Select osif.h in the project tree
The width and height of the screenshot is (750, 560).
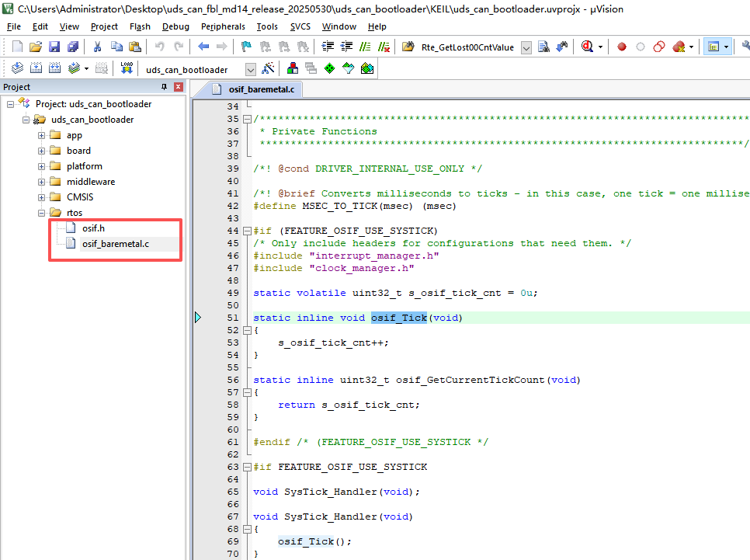[x=93, y=228]
